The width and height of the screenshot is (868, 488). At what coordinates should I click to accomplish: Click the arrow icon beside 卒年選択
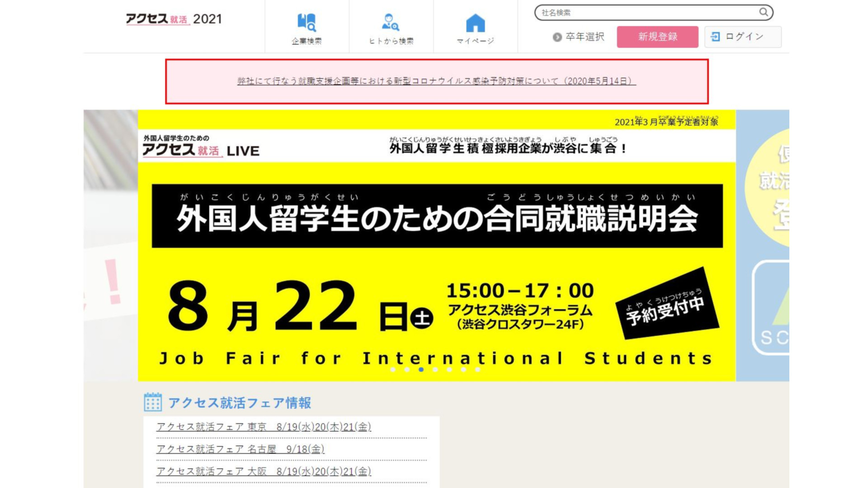pos(557,37)
